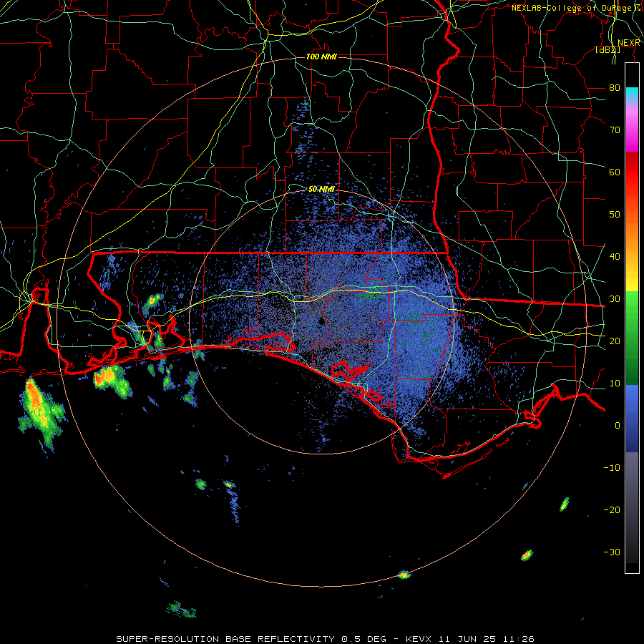Click the black radar site dot at center
This screenshot has width=644, height=644.
point(322,321)
